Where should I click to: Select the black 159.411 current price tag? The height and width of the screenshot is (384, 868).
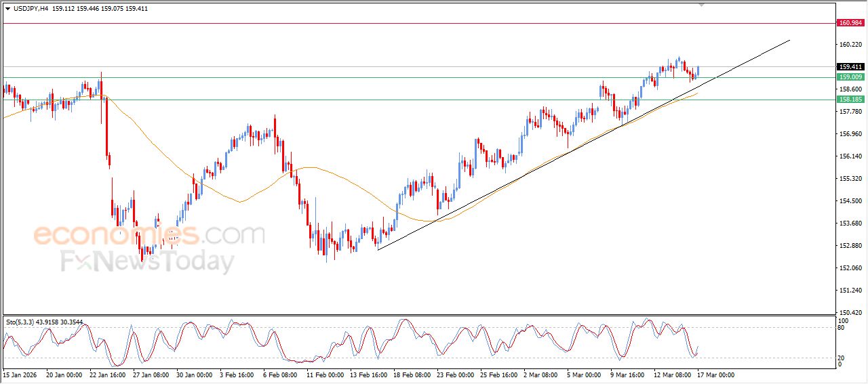[x=850, y=67]
